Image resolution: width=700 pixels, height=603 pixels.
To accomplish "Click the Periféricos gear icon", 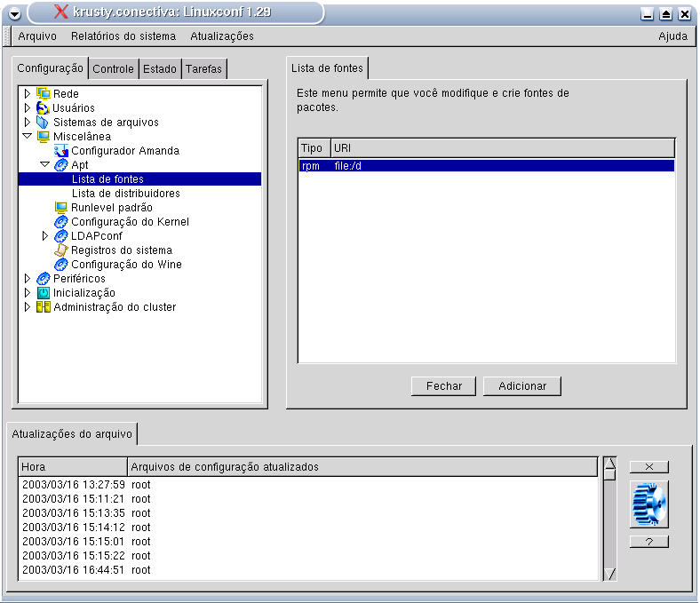I will 44,279.
